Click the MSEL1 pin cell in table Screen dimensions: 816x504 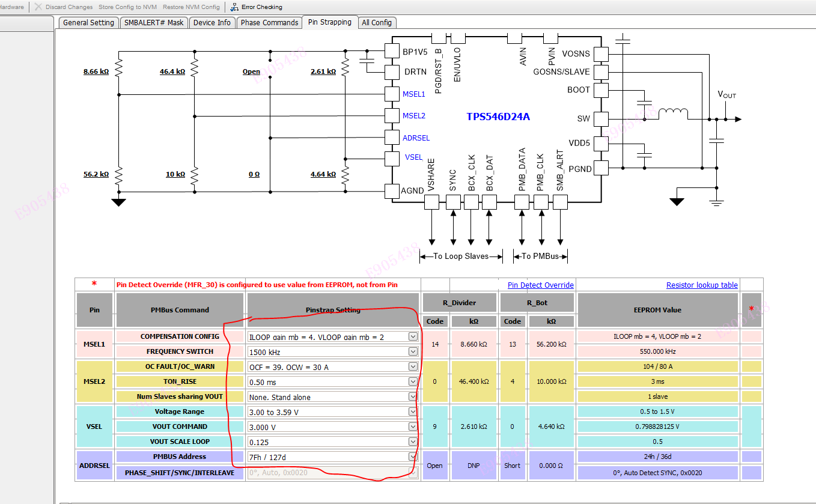pyautogui.click(x=94, y=344)
